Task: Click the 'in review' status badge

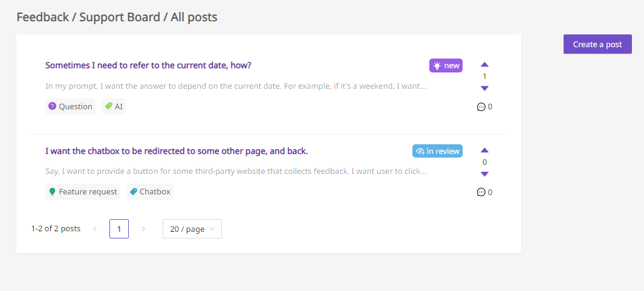Action: [x=437, y=152]
